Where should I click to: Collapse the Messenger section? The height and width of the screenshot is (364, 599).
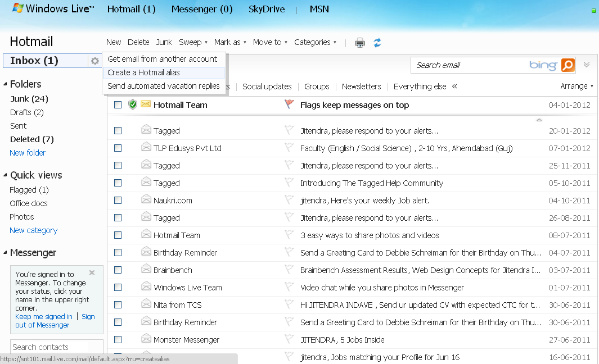pyautogui.click(x=6, y=253)
